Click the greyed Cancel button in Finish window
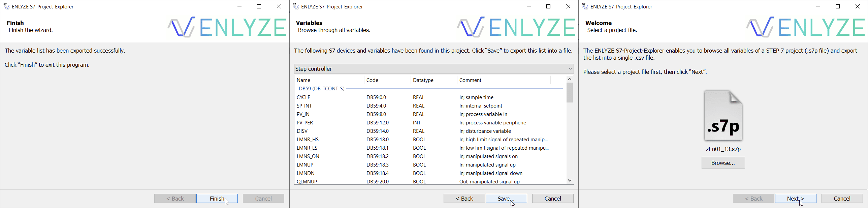The image size is (868, 208). (263, 199)
